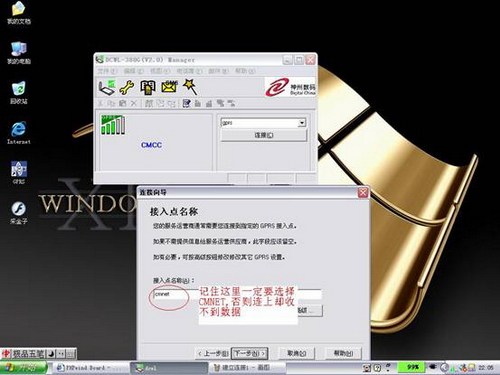500x375 pixels.
Task: Open the Recycle Bin desktop icon
Action: coord(19,93)
